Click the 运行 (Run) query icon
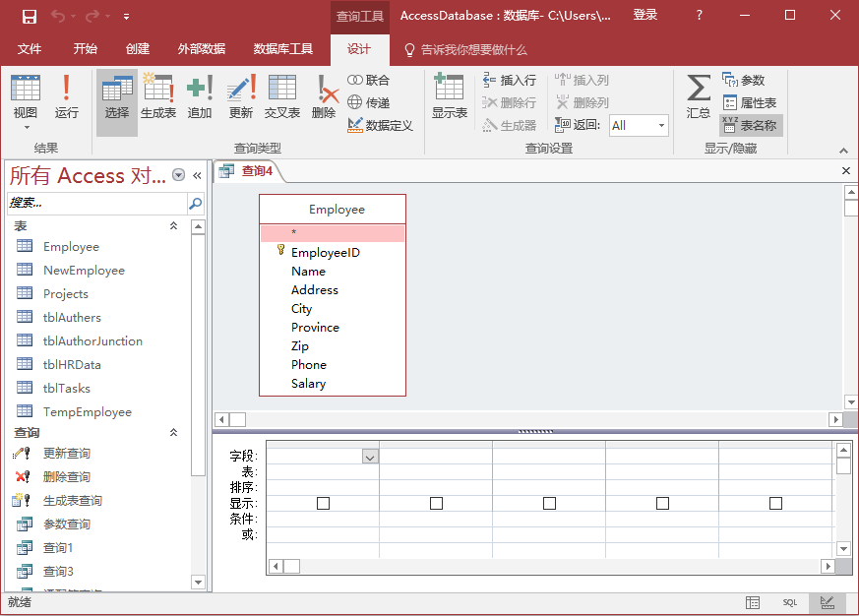The width and height of the screenshot is (859, 616). [67, 97]
